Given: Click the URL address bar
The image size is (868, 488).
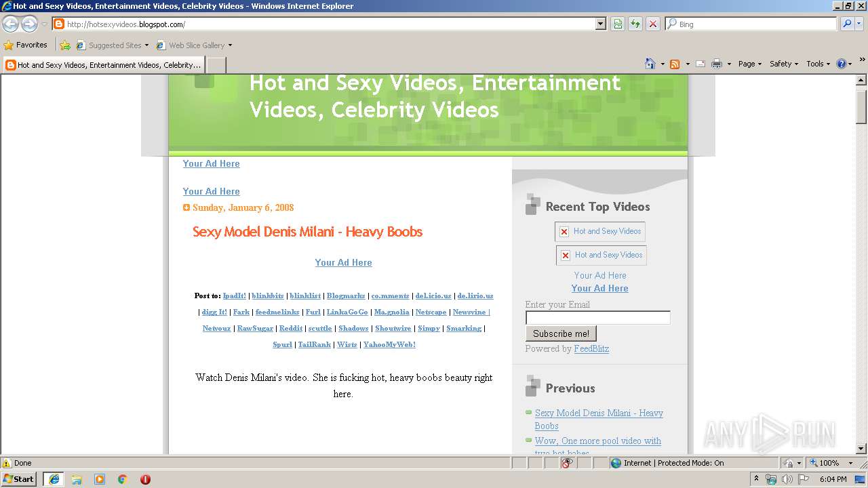Looking at the screenshot, I should tap(324, 24).
